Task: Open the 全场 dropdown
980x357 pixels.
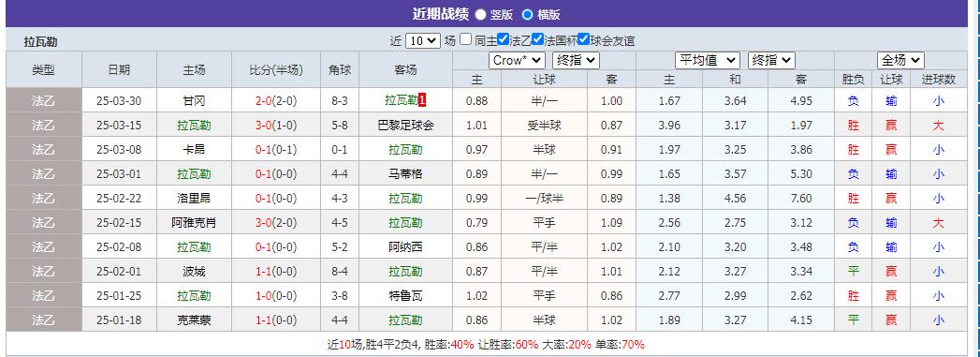Action: click(x=900, y=60)
